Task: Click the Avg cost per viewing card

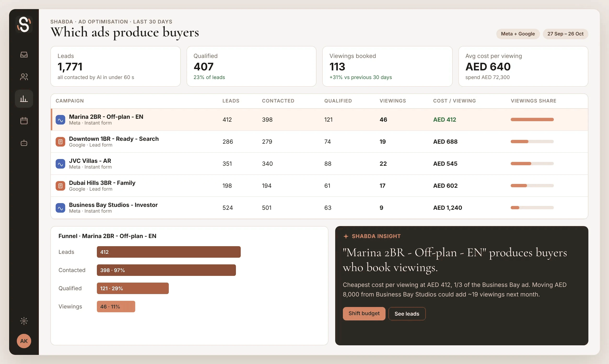Action: pyautogui.click(x=523, y=66)
